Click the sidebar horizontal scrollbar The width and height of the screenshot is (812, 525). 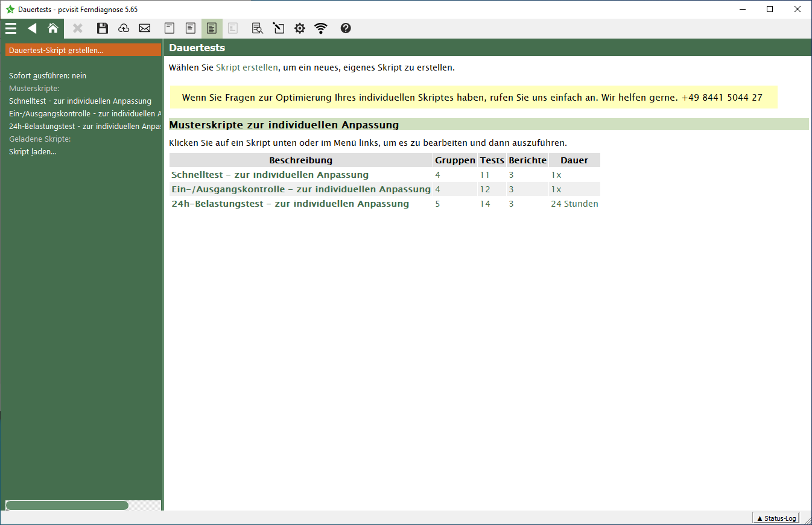(67, 505)
